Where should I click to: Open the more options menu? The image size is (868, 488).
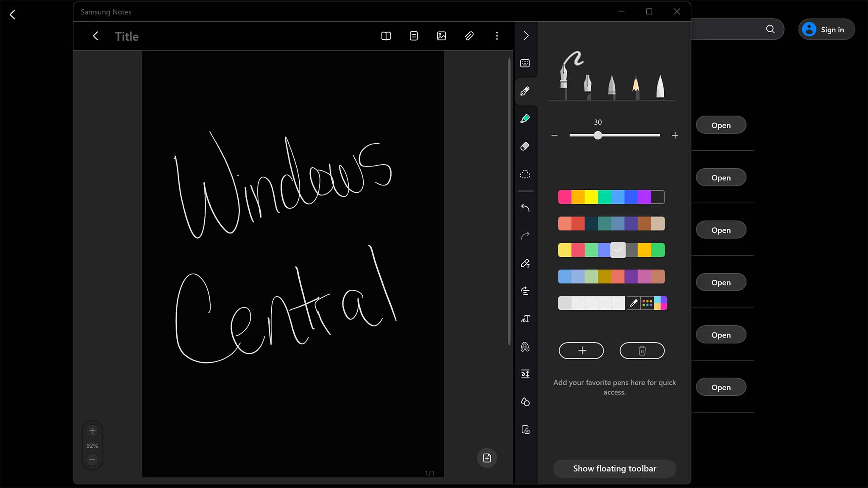tap(497, 36)
